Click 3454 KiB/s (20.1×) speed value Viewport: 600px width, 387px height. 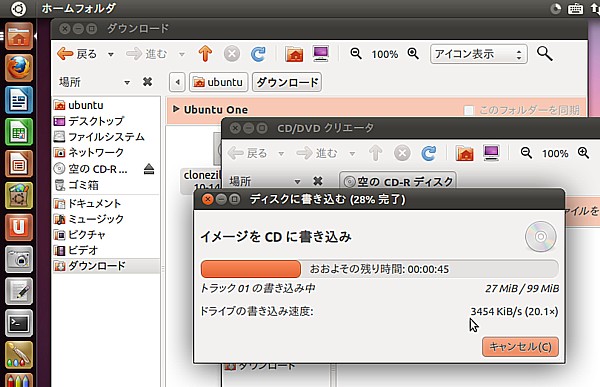pyautogui.click(x=514, y=311)
